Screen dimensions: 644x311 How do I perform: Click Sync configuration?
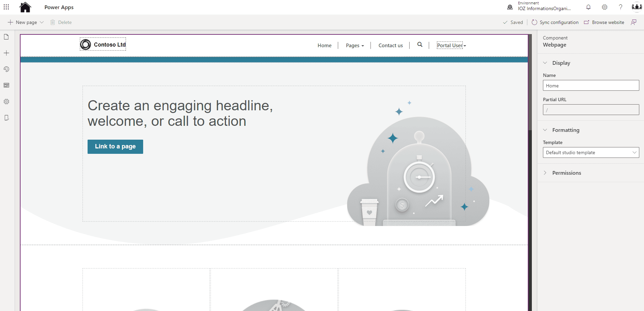[x=555, y=22]
